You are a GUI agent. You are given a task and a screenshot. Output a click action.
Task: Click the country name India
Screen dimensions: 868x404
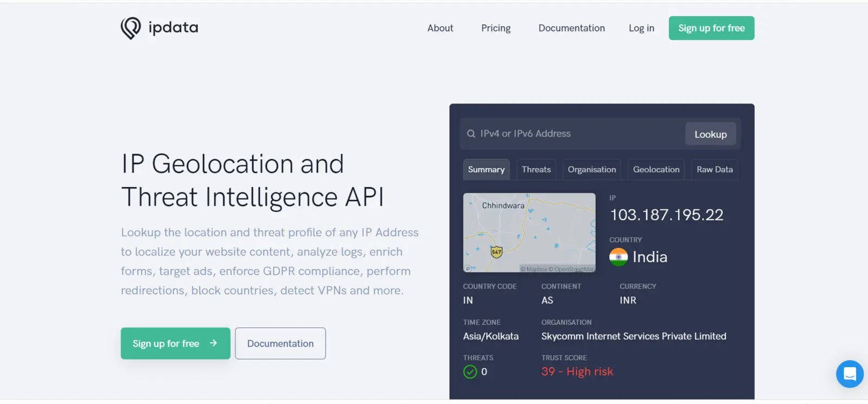pyautogui.click(x=650, y=257)
